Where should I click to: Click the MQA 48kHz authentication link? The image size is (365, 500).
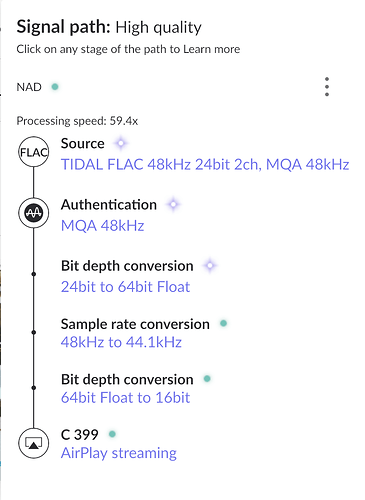pyautogui.click(x=102, y=226)
